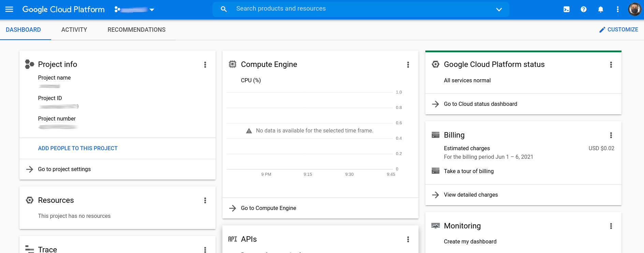Switch to the Recommendations tab
The height and width of the screenshot is (253, 644).
[x=136, y=30]
